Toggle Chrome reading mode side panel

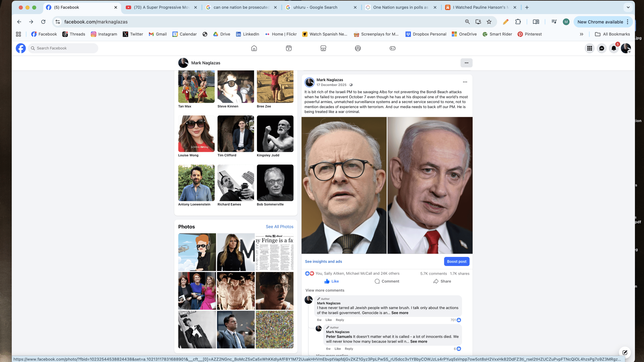(536, 22)
